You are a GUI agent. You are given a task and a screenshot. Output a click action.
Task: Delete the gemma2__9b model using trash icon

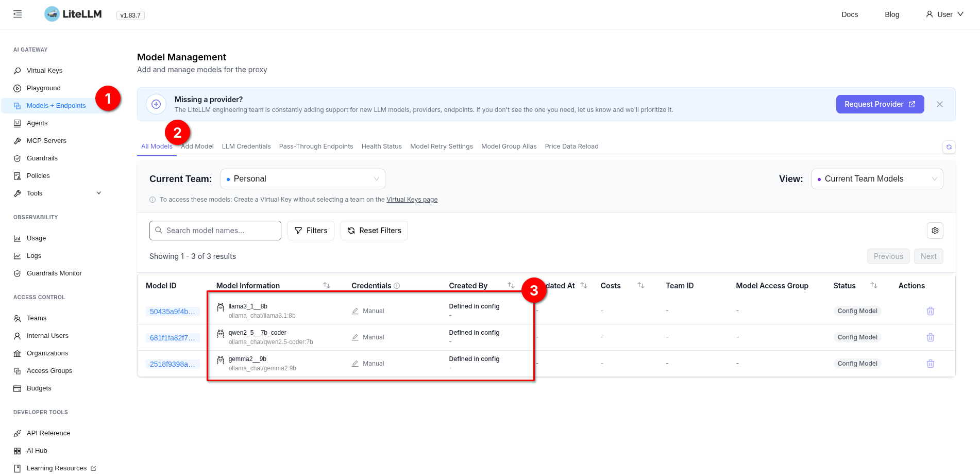click(931, 364)
